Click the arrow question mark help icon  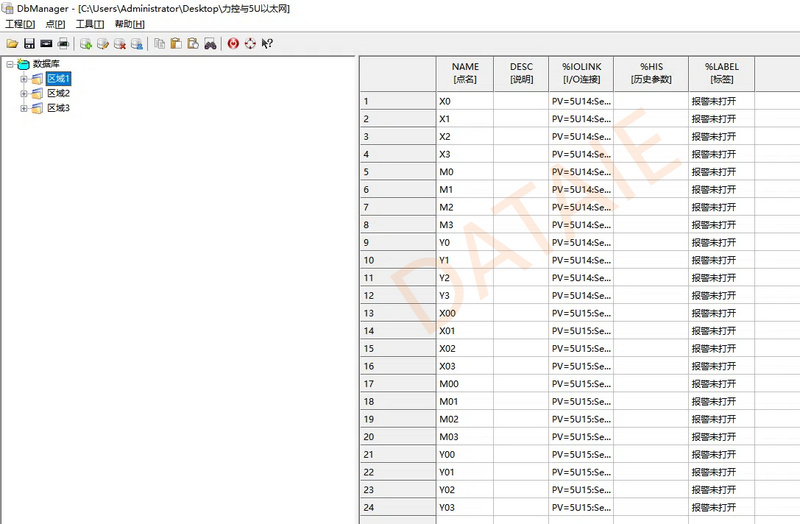click(267, 44)
